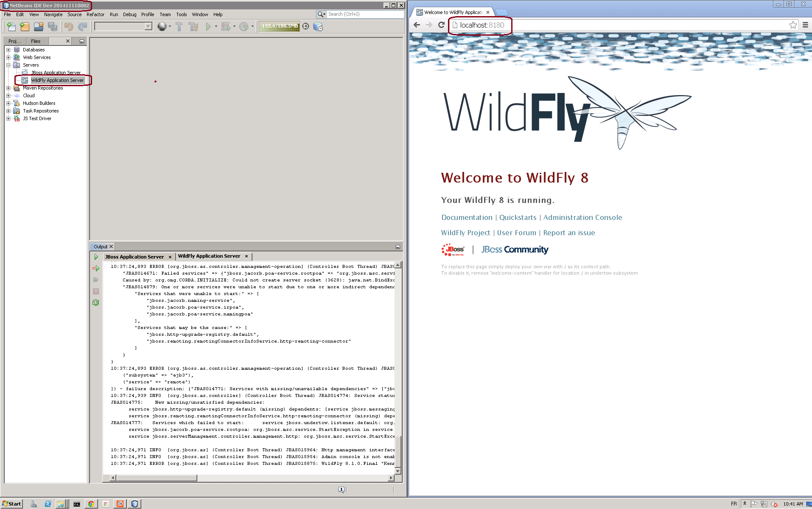Viewport: 812px width, 509px height.
Task: Click the Profile IDE cube icon
Action: (x=318, y=27)
